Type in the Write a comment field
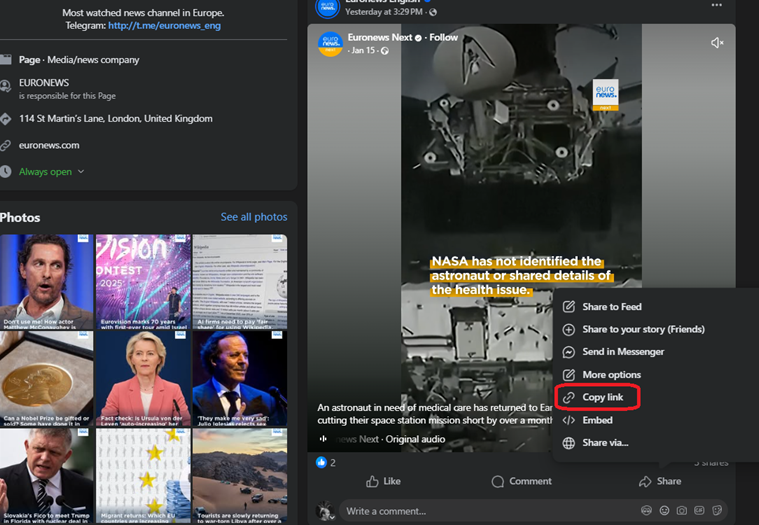Image resolution: width=759 pixels, height=525 pixels. [x=480, y=511]
